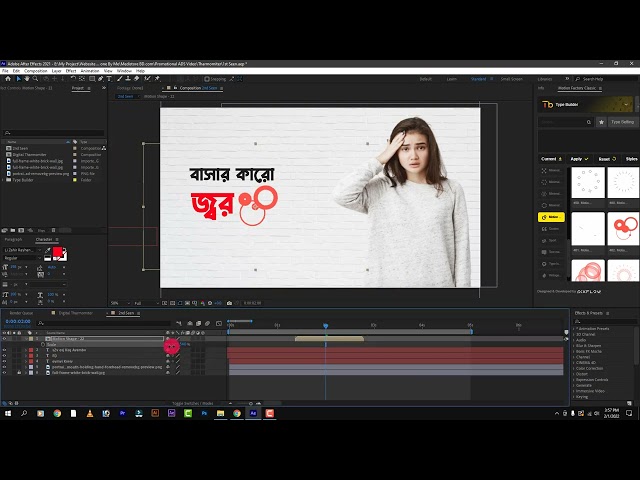The width and height of the screenshot is (640, 480).
Task: Click the star favorites icon in Type Builder
Action: click(601, 122)
